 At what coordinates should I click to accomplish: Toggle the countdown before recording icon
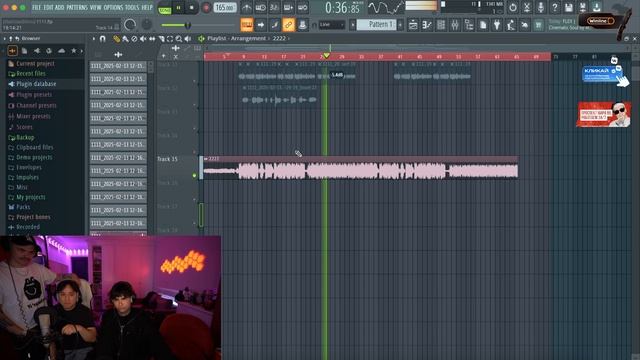point(274,7)
